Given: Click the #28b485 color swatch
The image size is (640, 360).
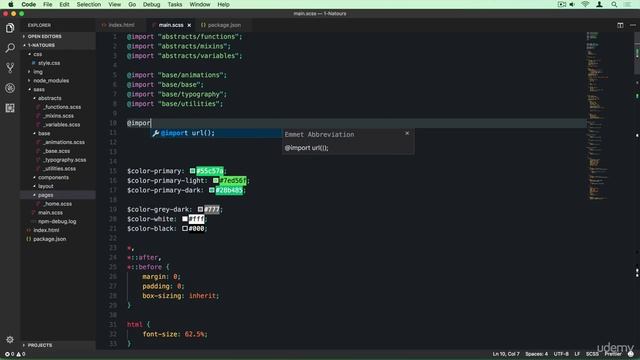Looking at the screenshot, I should 211,190.
